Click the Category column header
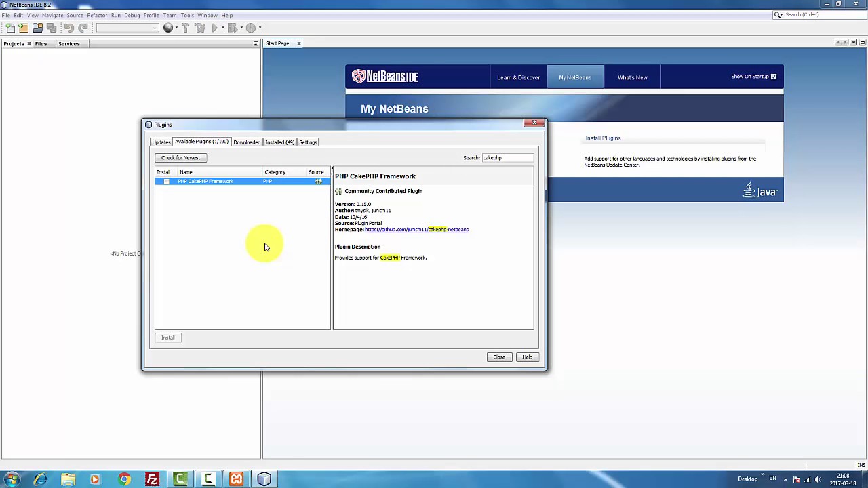Viewport: 868px width, 488px height. click(285, 172)
